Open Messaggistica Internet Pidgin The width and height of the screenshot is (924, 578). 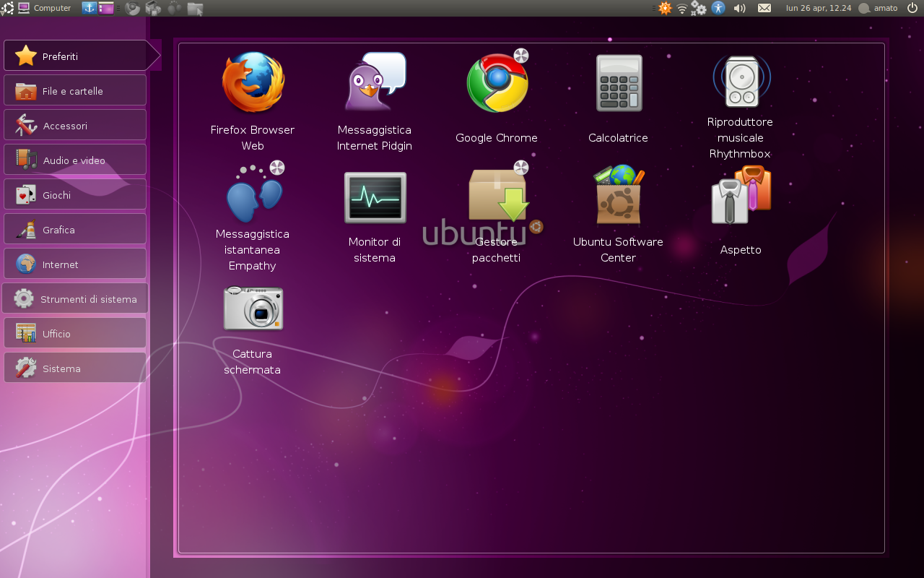click(x=374, y=82)
